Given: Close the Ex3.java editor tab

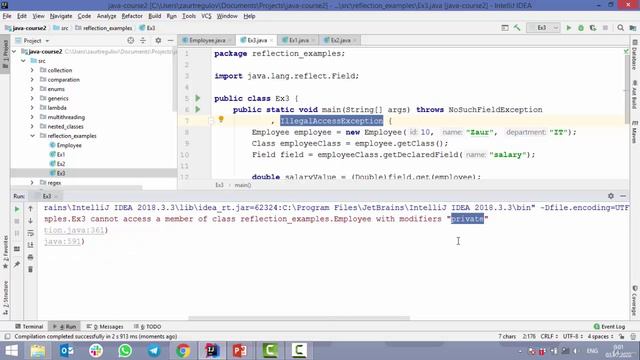Looking at the screenshot, I should pyautogui.click(x=271, y=40).
